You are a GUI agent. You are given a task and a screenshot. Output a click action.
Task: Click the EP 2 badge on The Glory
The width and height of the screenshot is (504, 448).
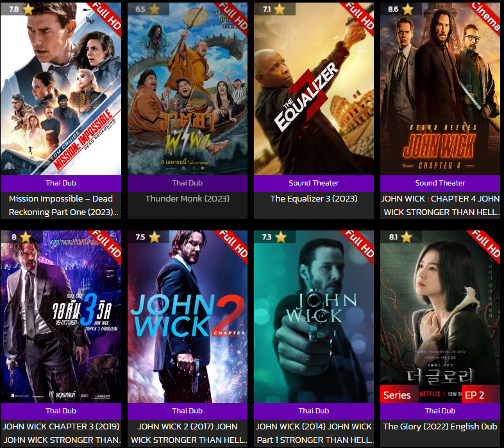click(x=475, y=395)
